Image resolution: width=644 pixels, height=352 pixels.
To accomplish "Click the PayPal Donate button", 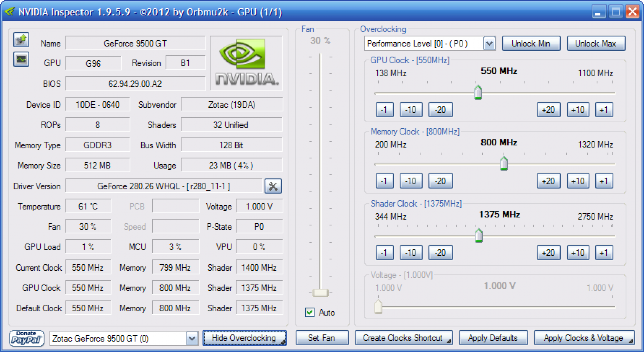I will coord(26,338).
